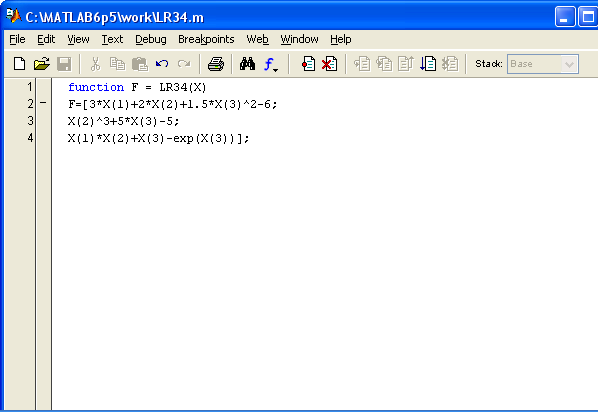Viewport: 598px width, 412px height.
Task: Open file with the folder icon
Action: 42,64
